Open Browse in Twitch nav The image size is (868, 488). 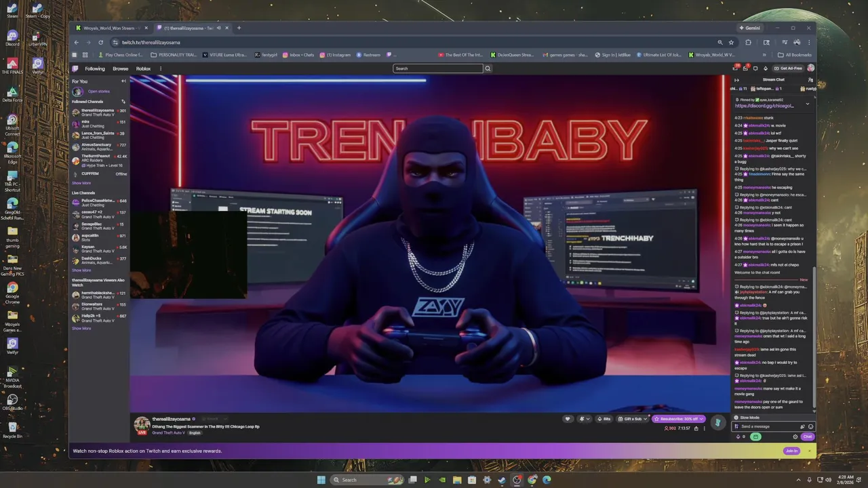pyautogui.click(x=120, y=68)
